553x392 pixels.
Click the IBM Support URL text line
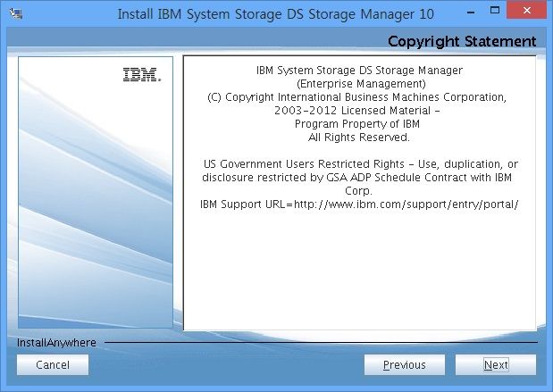pos(359,204)
